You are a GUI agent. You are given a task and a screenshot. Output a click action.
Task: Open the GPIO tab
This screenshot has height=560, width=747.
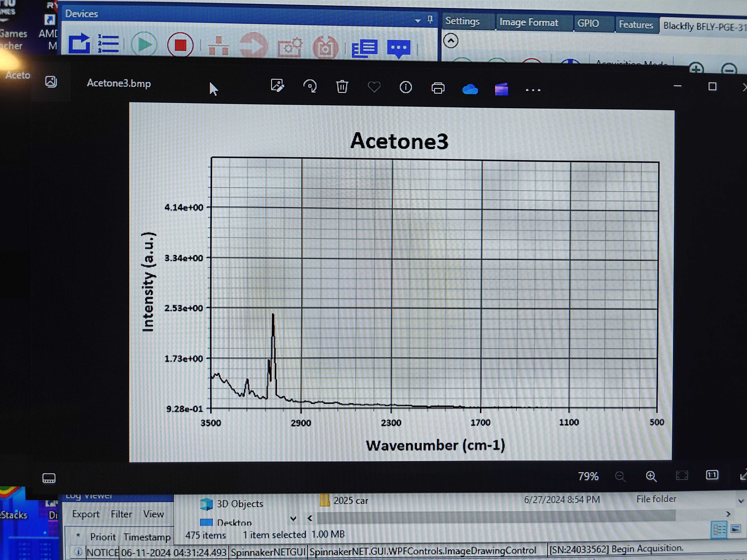[x=588, y=24]
